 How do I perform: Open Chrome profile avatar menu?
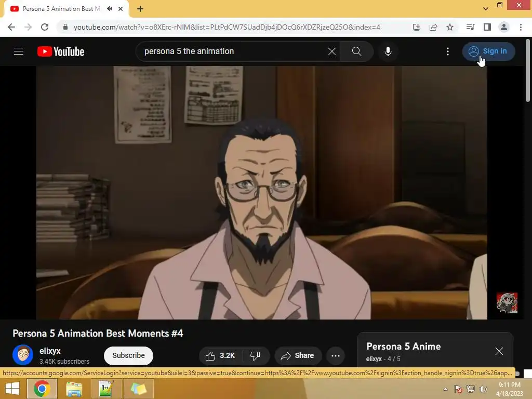504,27
